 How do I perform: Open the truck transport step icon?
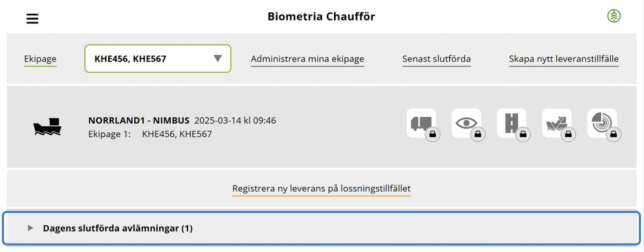click(421, 123)
